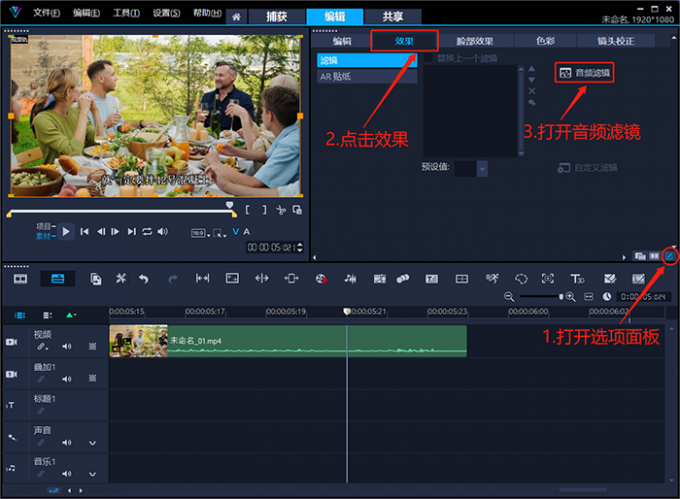Open the 帮助 menu
The height and width of the screenshot is (499, 680).
pos(207,13)
